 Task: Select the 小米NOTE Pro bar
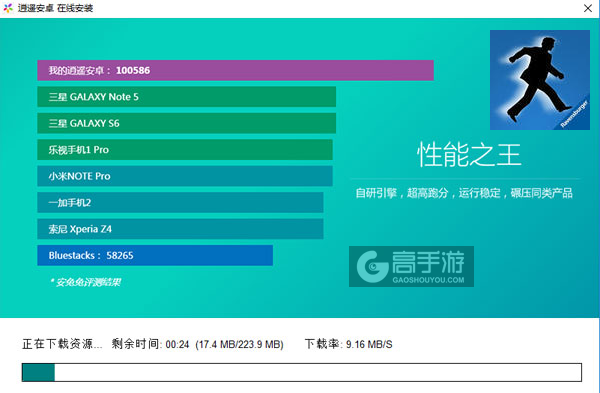(x=185, y=176)
